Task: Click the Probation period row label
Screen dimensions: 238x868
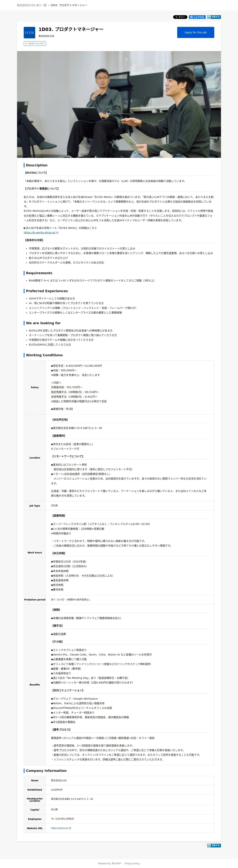Action: point(35,599)
